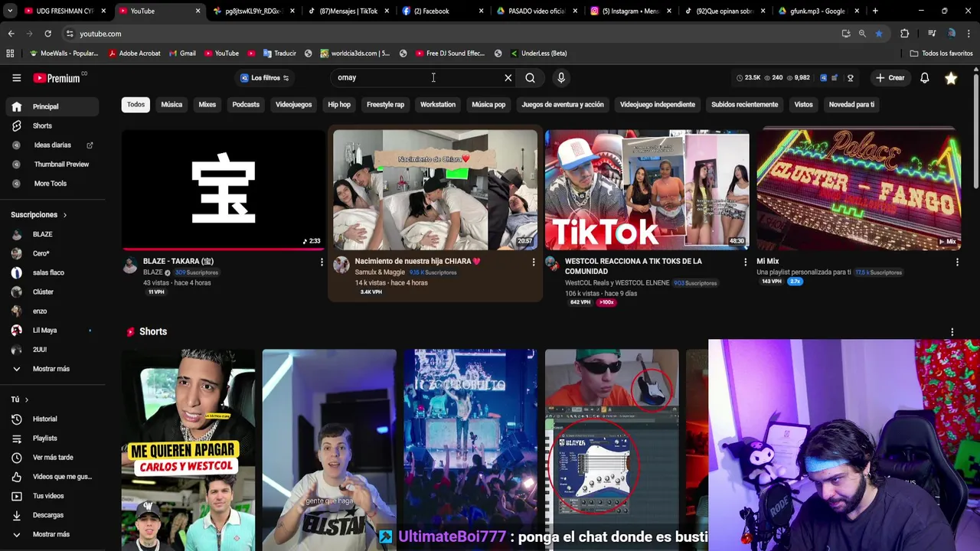Expand subscriptions with Mostrar más
Image resolution: width=980 pixels, height=551 pixels.
(52, 368)
